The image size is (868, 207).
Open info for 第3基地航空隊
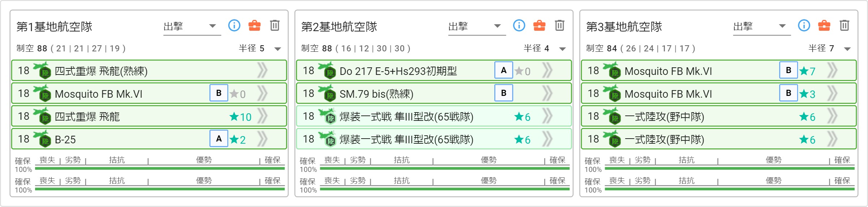coord(804,26)
